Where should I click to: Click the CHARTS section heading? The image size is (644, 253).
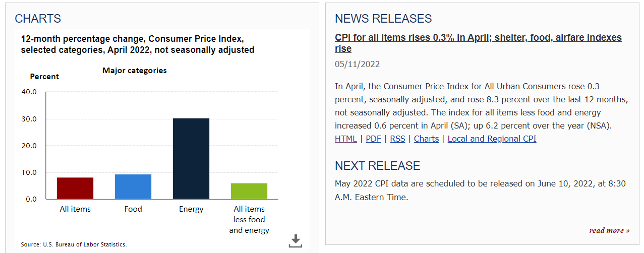38,19
